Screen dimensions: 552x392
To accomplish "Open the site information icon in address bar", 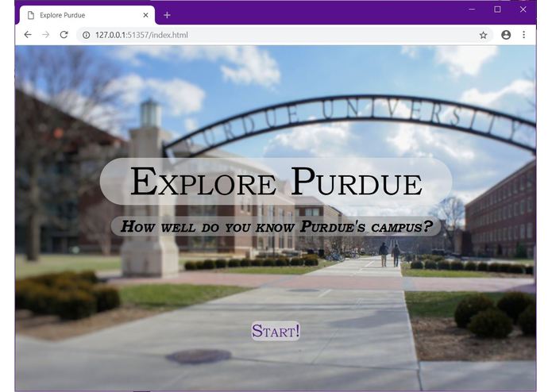I will pos(87,35).
